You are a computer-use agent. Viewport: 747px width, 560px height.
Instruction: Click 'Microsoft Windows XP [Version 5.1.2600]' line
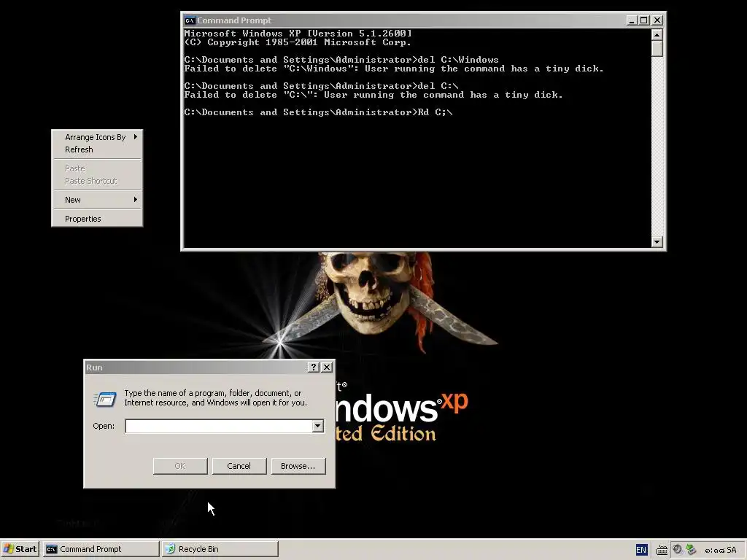coord(298,34)
